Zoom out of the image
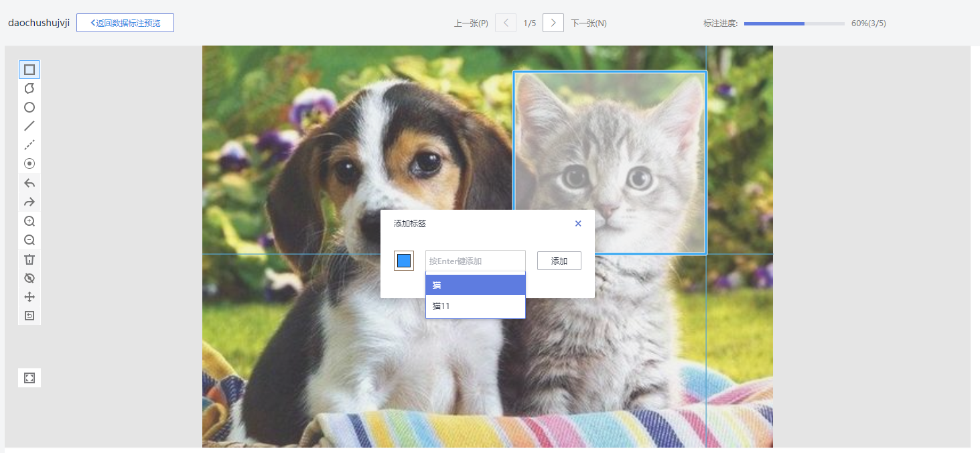Screen dimensions: 980x453 [29, 240]
